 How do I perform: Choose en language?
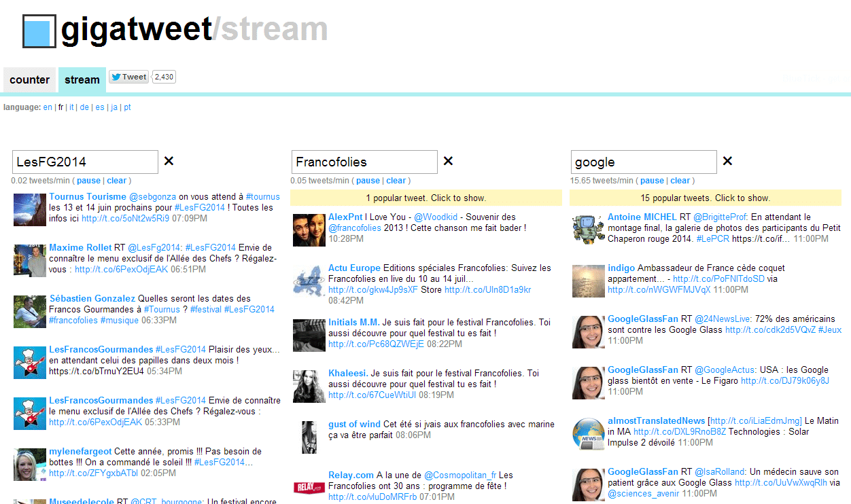point(48,107)
